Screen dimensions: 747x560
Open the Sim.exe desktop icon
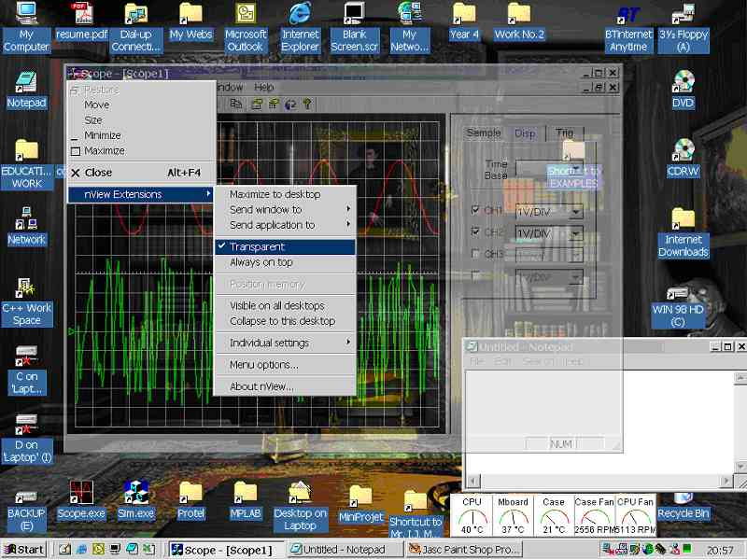(136, 493)
